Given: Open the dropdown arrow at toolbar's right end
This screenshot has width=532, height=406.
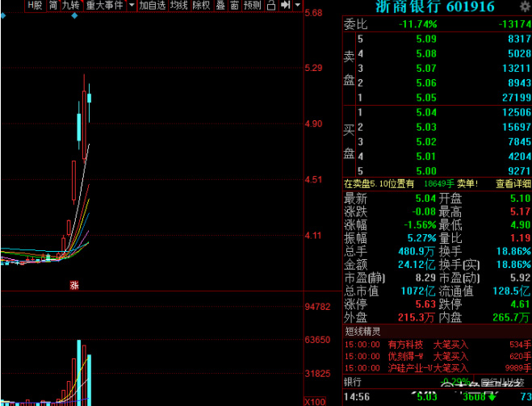Looking at the screenshot, I should coord(297,6).
